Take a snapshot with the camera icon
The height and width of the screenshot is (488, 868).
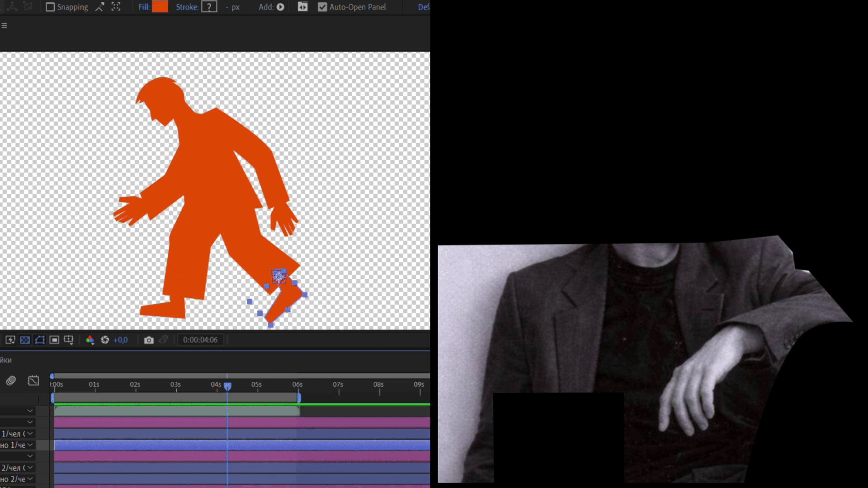point(149,340)
